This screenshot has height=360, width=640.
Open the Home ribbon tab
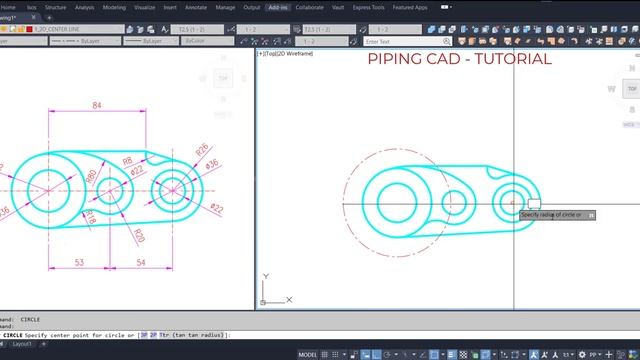(8, 7)
